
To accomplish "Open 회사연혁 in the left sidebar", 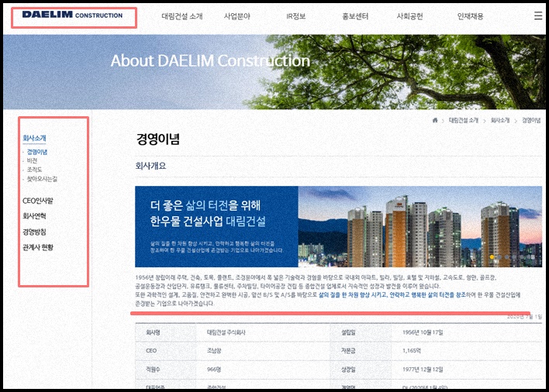I will (x=34, y=216).
